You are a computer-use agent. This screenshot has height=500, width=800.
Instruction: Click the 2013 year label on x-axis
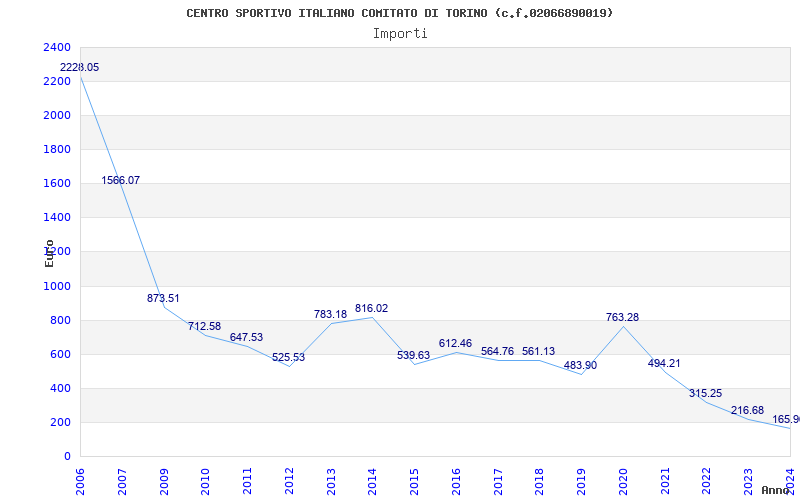331,482
